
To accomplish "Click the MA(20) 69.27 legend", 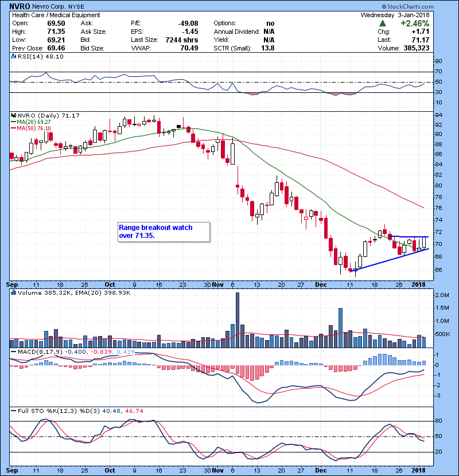I will [30, 122].
